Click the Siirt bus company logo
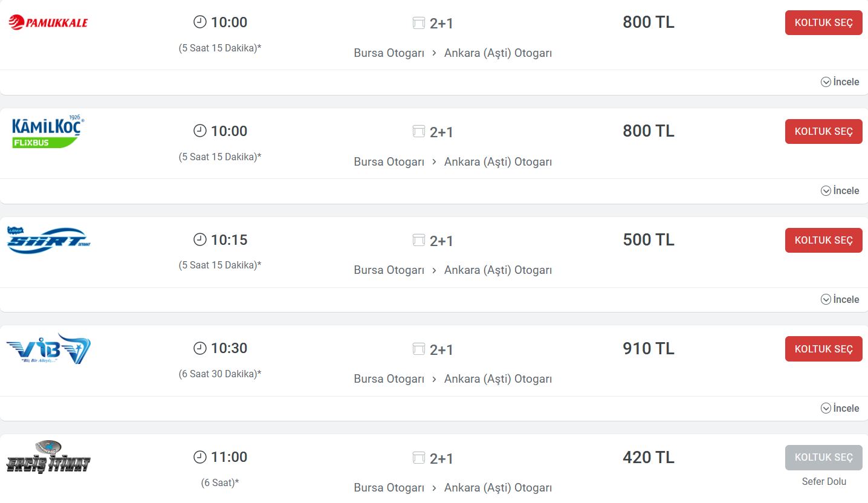The width and height of the screenshot is (868, 503). coord(48,240)
